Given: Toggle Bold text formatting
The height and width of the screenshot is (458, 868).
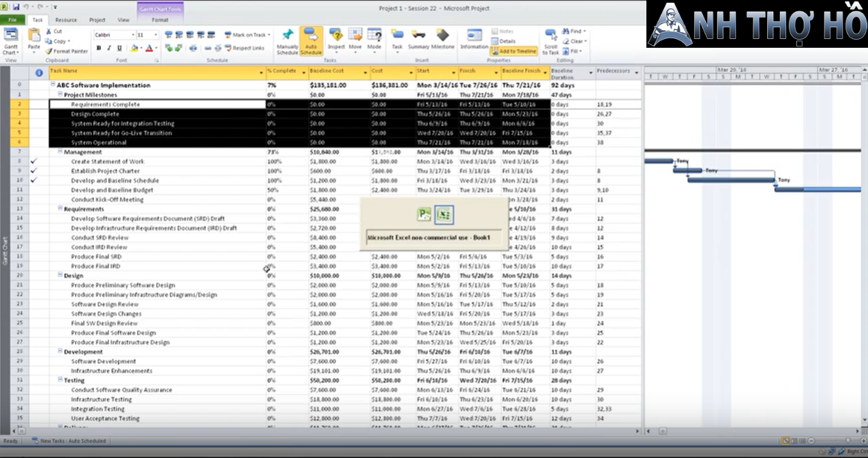Looking at the screenshot, I should [99, 48].
